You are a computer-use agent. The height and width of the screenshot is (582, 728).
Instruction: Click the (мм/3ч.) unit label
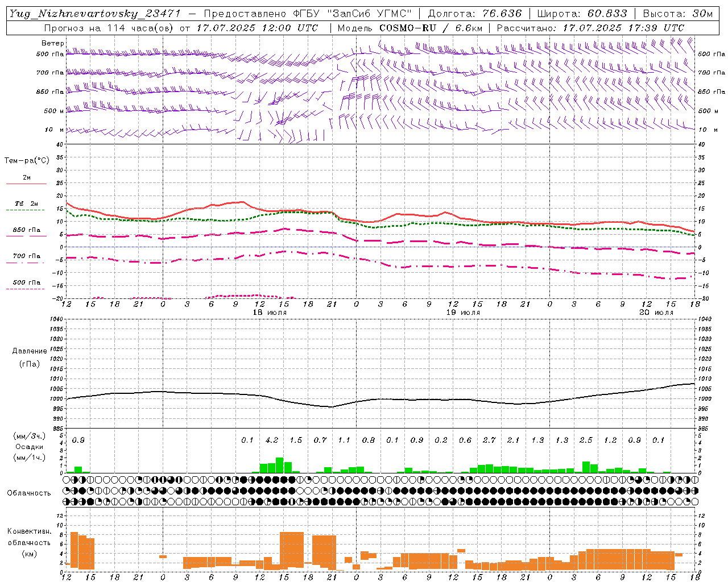pyautogui.click(x=30, y=436)
